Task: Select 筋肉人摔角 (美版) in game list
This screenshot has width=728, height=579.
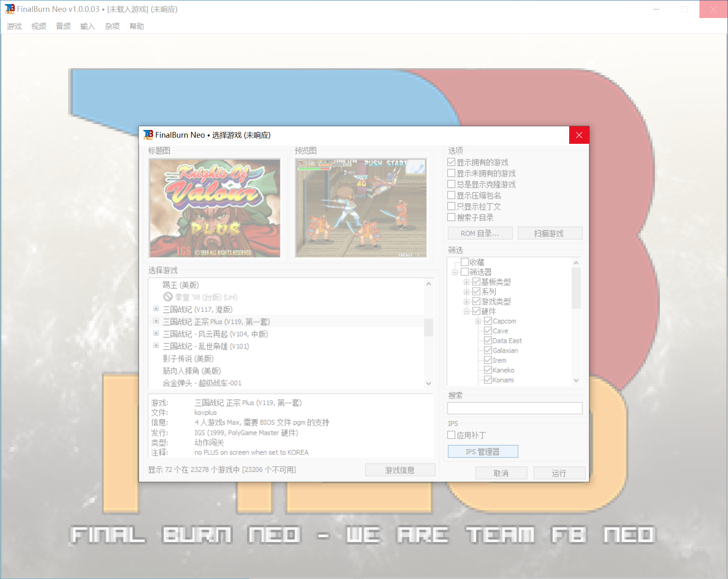Action: 192,371
